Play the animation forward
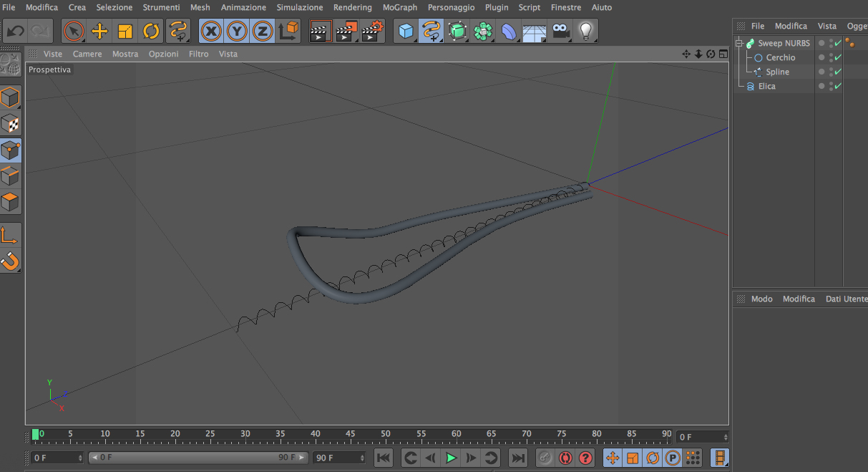Image resolution: width=868 pixels, height=472 pixels. tap(451, 458)
